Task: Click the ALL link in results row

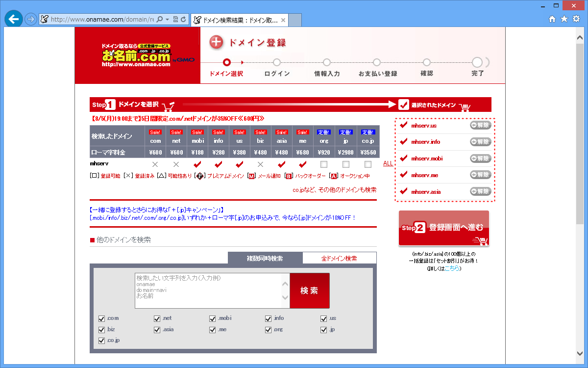Action: (388, 163)
